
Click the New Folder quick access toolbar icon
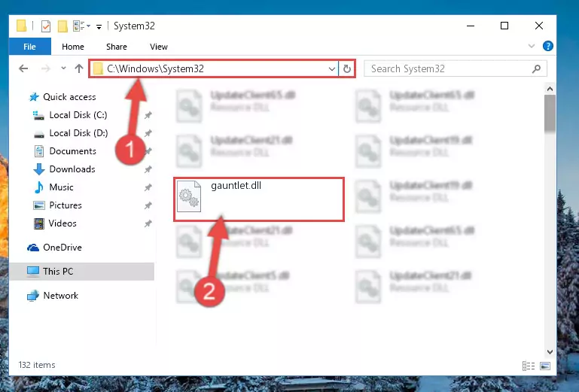pos(62,26)
